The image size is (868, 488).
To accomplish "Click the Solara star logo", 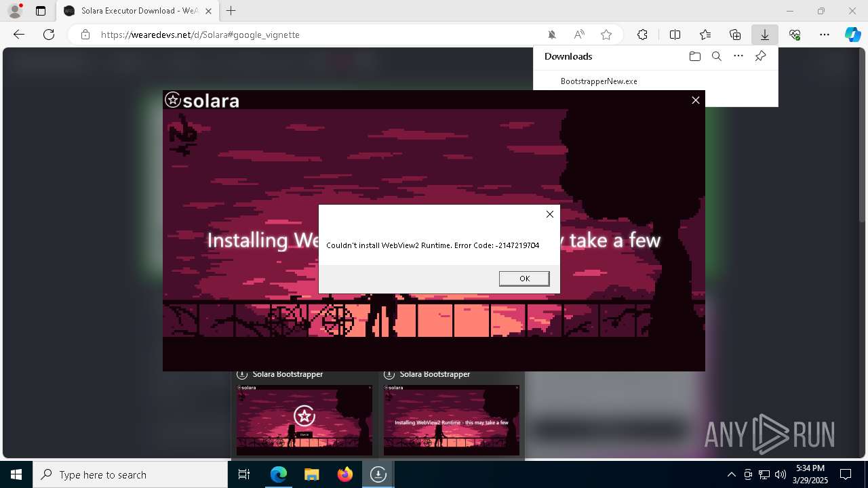I will coord(173,100).
